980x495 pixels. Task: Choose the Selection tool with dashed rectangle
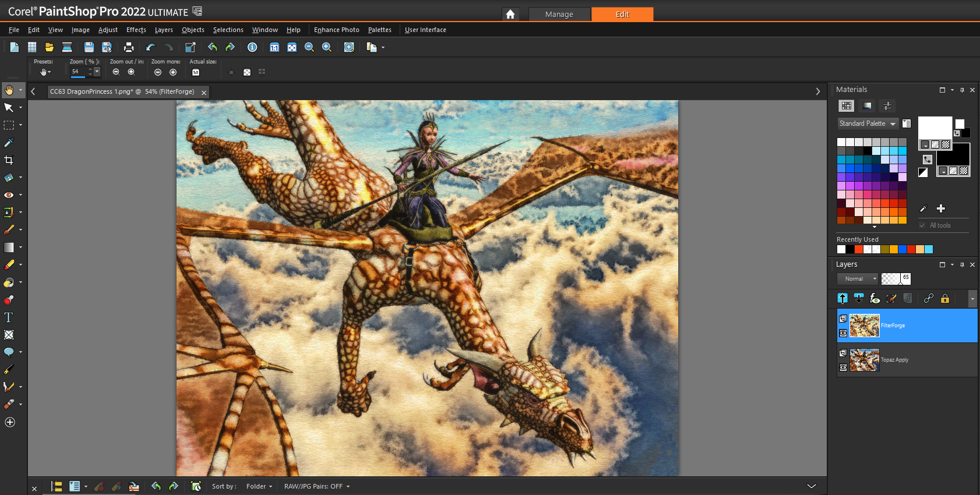9,125
